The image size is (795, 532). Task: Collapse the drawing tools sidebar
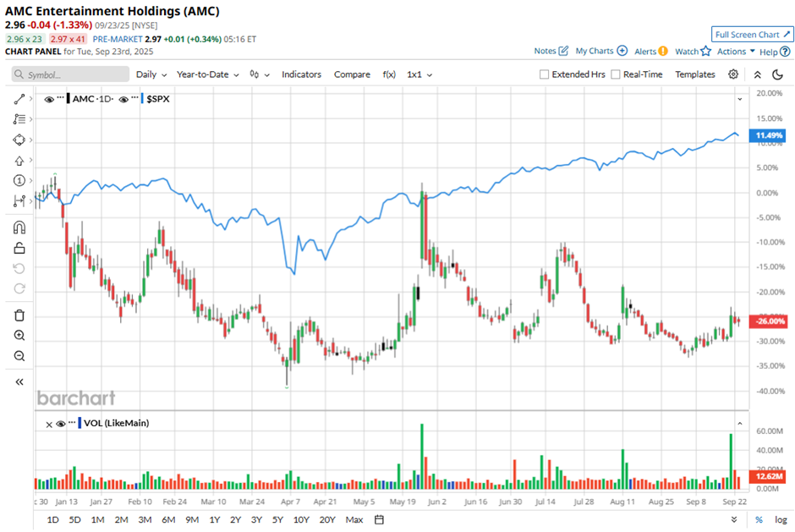click(x=19, y=382)
